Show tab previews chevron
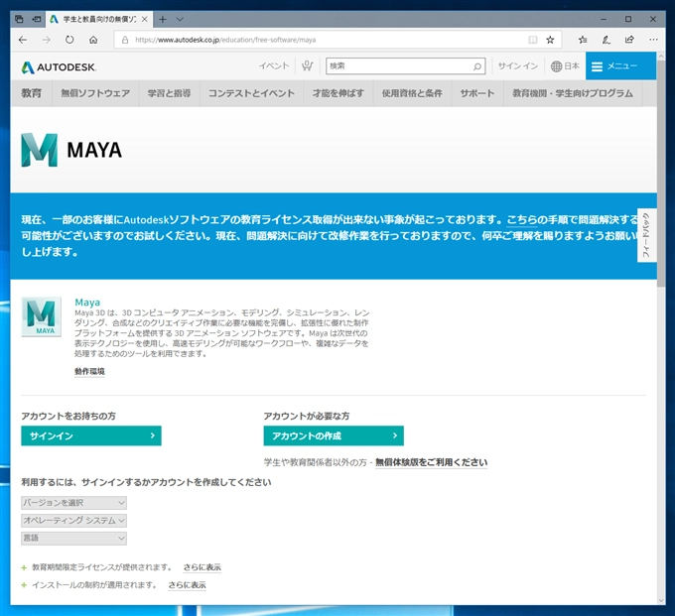 [180, 20]
